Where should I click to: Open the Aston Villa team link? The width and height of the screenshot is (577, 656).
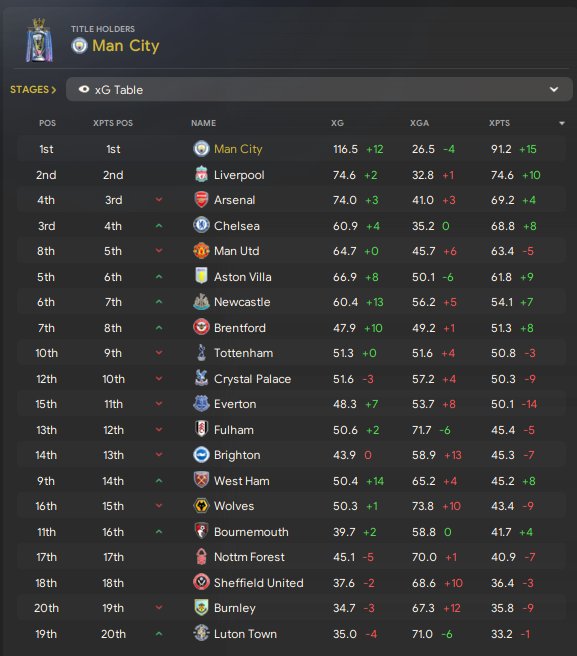click(x=242, y=277)
